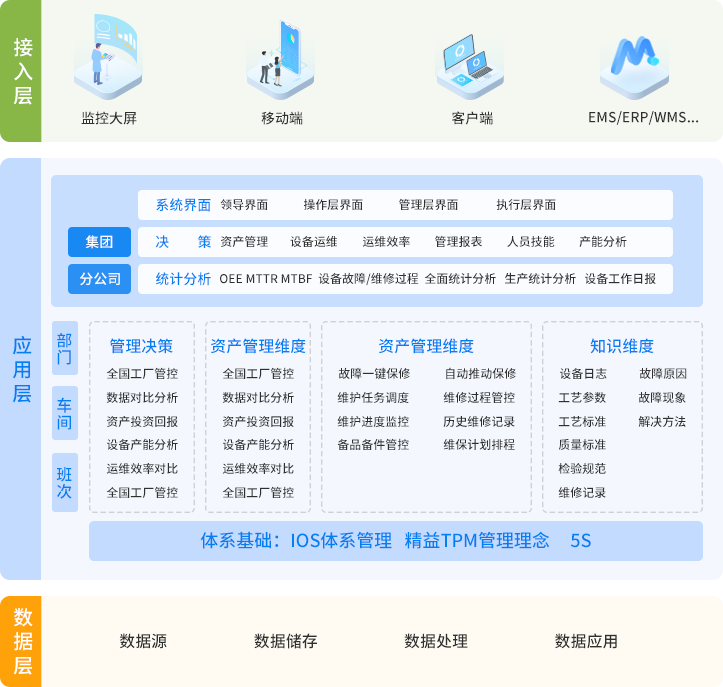Click 设备运维 in the 决策 row
The height and width of the screenshot is (687, 723).
314,242
